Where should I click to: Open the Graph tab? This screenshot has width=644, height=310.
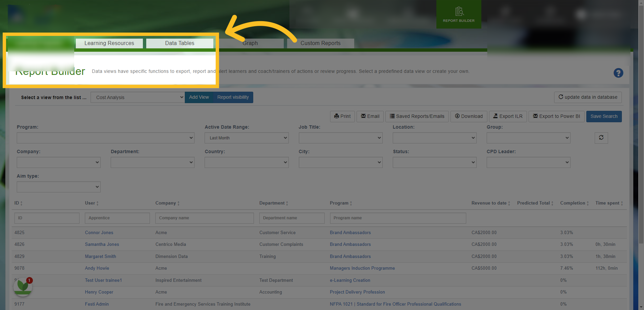pyautogui.click(x=250, y=43)
